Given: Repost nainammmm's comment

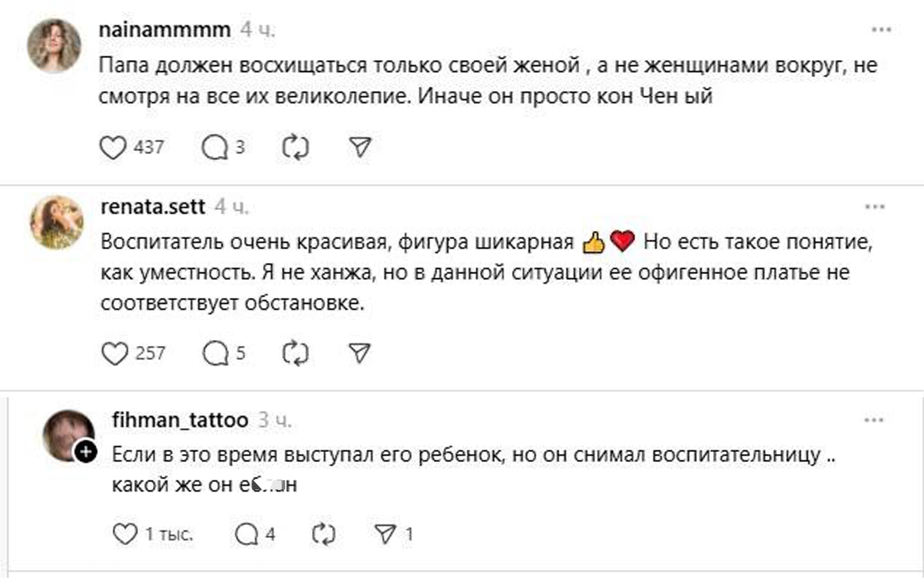Looking at the screenshot, I should point(295,148).
